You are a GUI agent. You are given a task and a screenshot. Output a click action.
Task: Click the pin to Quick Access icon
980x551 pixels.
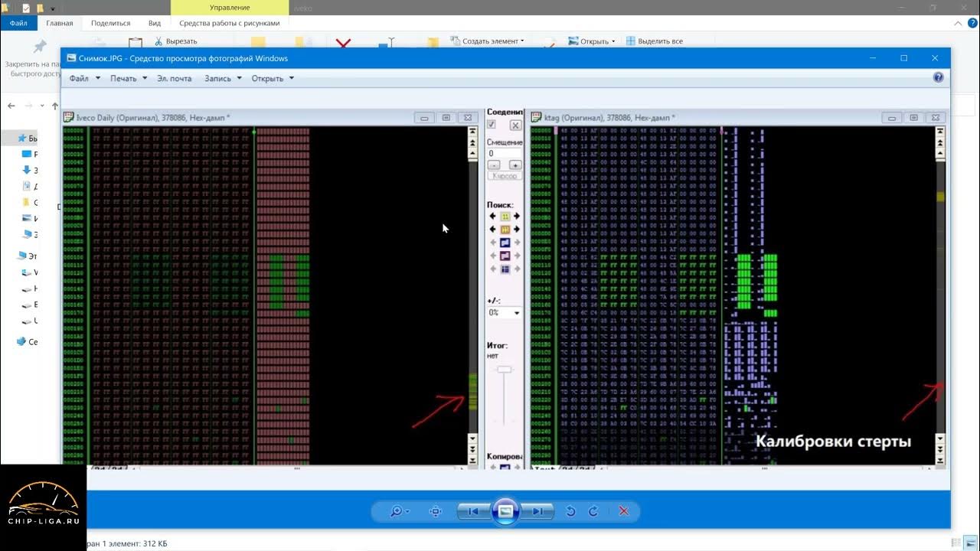click(x=39, y=45)
